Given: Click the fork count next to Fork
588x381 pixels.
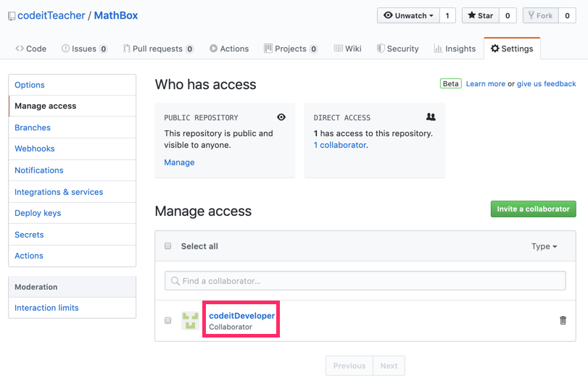Looking at the screenshot, I should point(568,16).
